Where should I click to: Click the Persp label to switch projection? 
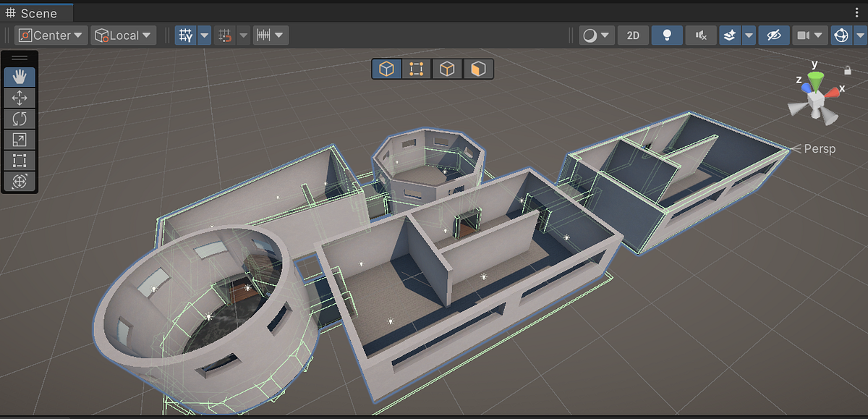pos(821,149)
